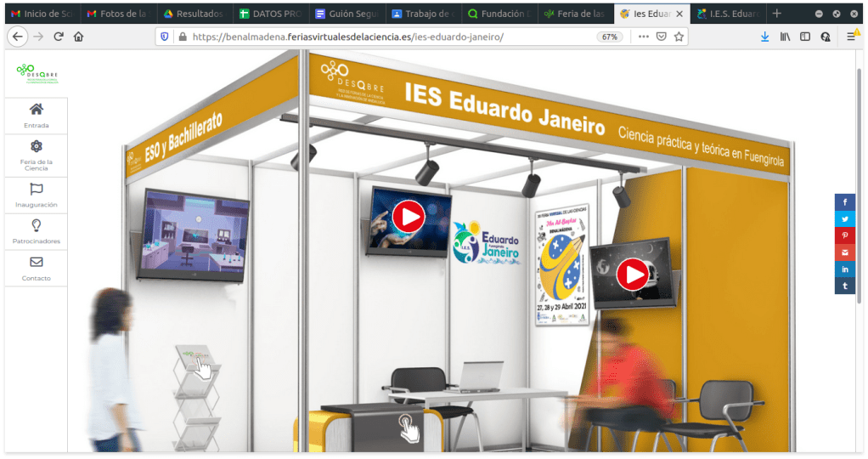
Task: Open a new browser tab
Action: pos(776,14)
